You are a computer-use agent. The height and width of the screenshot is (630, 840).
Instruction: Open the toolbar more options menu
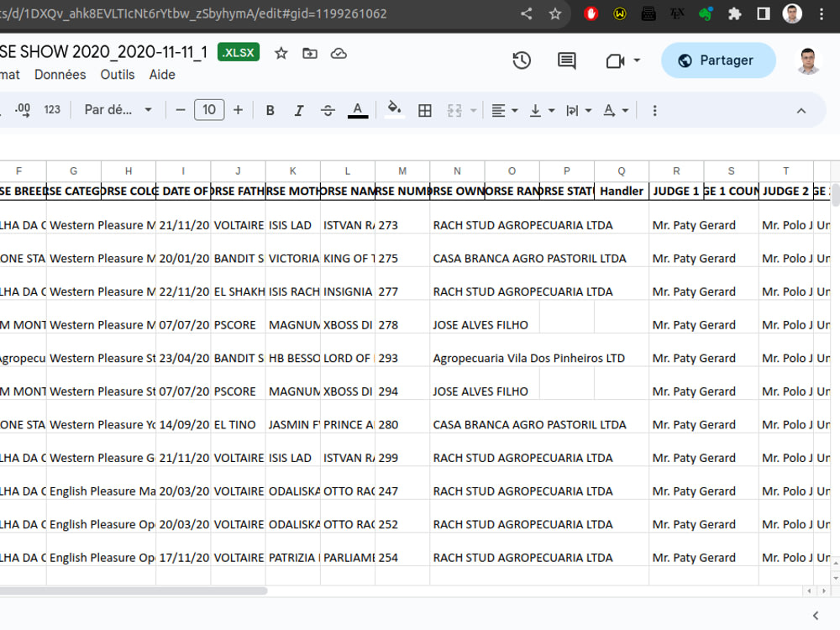point(654,110)
